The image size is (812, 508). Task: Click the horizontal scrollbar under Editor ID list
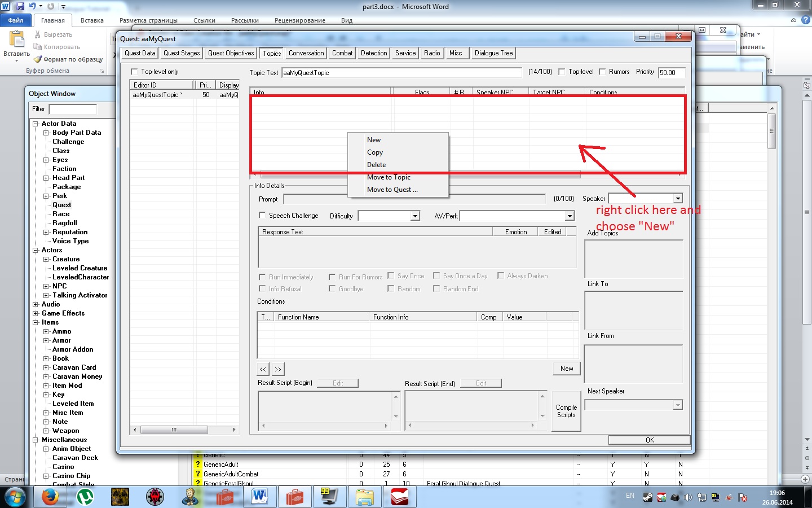(174, 430)
